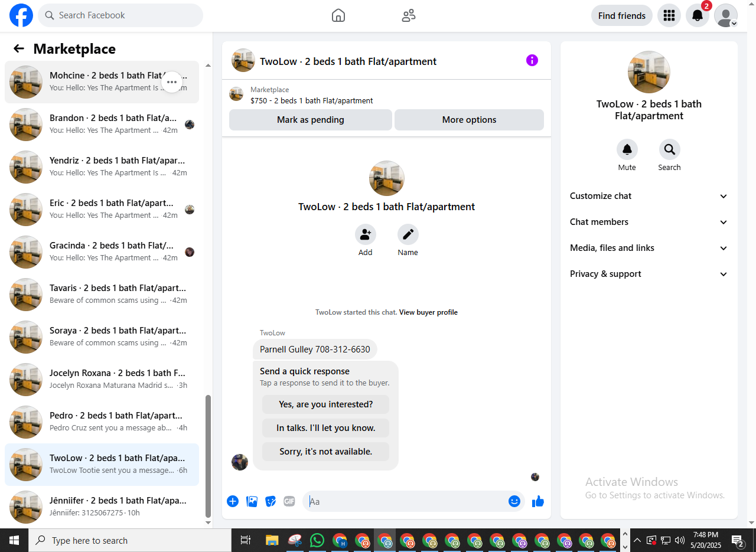Click the purple conversation information icon

click(x=532, y=60)
